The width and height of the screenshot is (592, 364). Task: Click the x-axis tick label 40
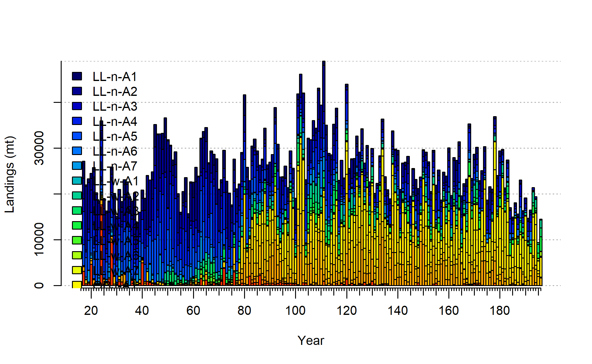(x=142, y=311)
